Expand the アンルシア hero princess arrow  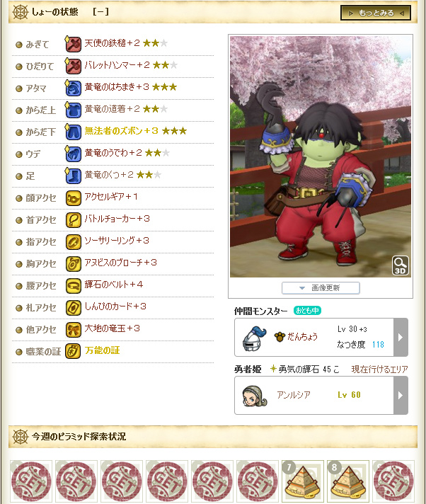click(401, 396)
